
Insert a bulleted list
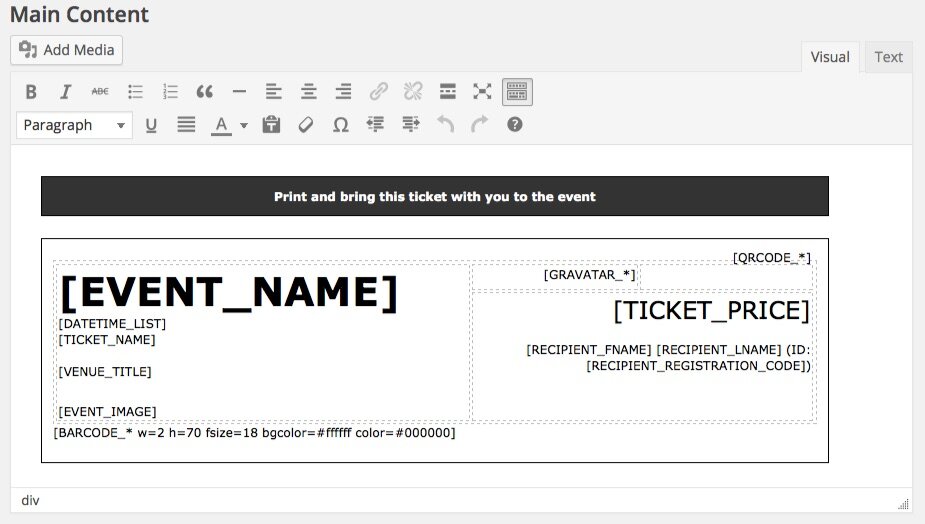click(135, 92)
